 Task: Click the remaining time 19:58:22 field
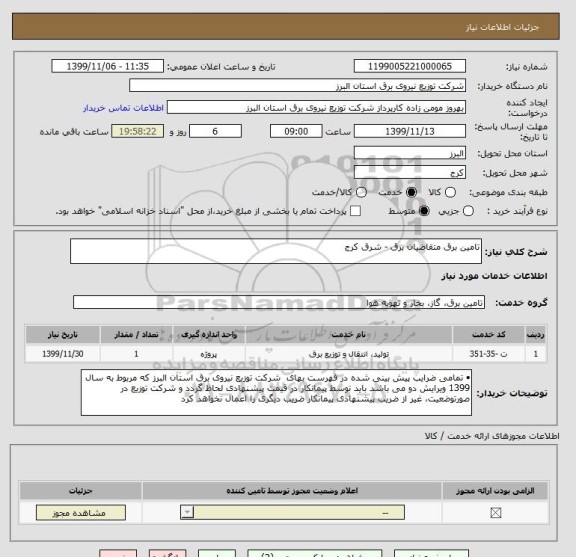tap(138, 132)
